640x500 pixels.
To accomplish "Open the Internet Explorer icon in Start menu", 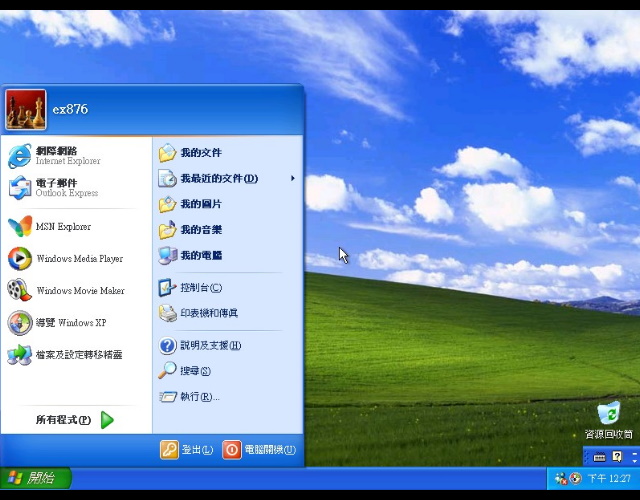I will pos(20,156).
